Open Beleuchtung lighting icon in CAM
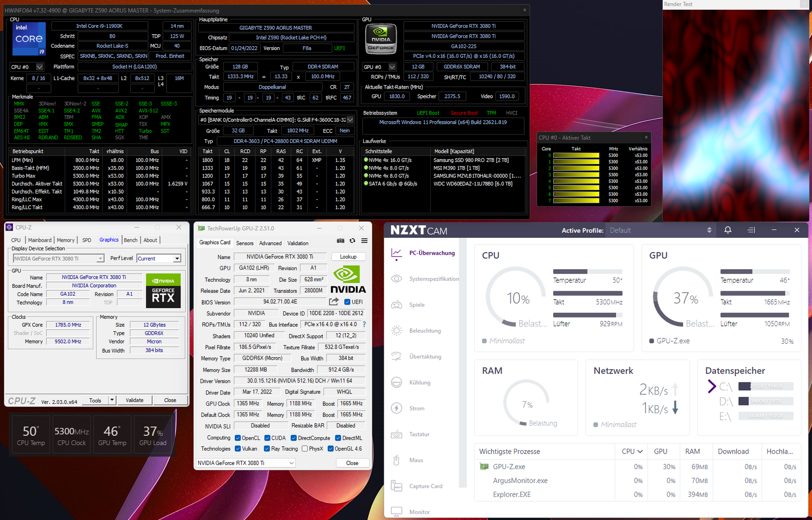 pyautogui.click(x=396, y=331)
